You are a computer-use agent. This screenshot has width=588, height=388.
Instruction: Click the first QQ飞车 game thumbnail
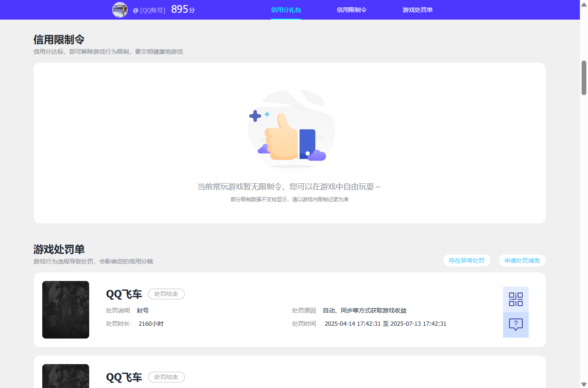click(x=65, y=310)
